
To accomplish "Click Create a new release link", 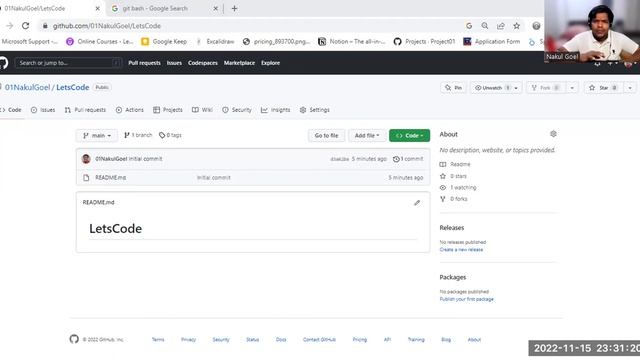I will pyautogui.click(x=461, y=250).
